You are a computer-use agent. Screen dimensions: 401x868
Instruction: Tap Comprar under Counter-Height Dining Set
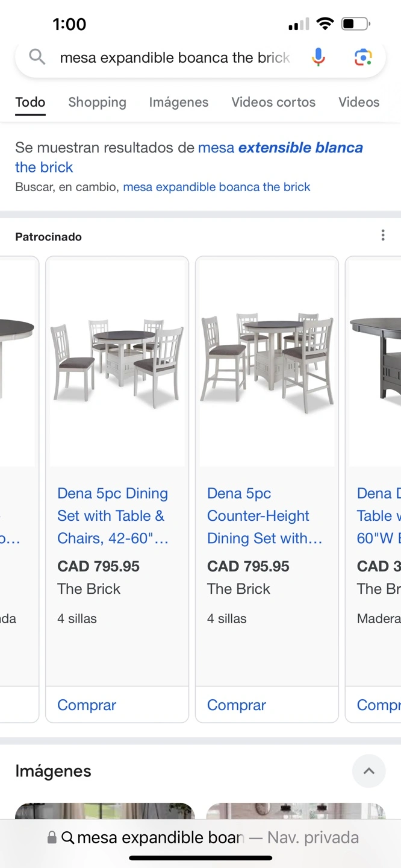[237, 705]
